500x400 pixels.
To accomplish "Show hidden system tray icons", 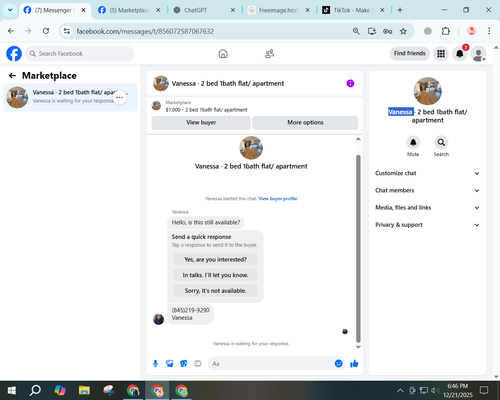I will point(400,390).
